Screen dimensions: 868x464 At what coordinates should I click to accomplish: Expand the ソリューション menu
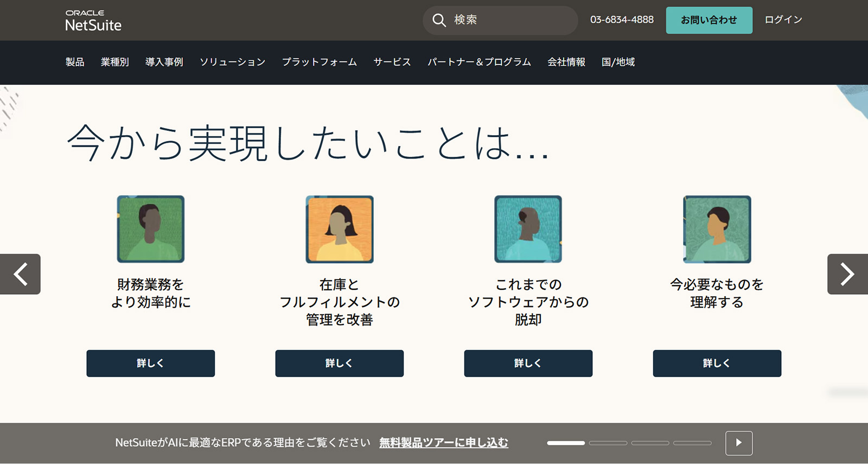232,62
